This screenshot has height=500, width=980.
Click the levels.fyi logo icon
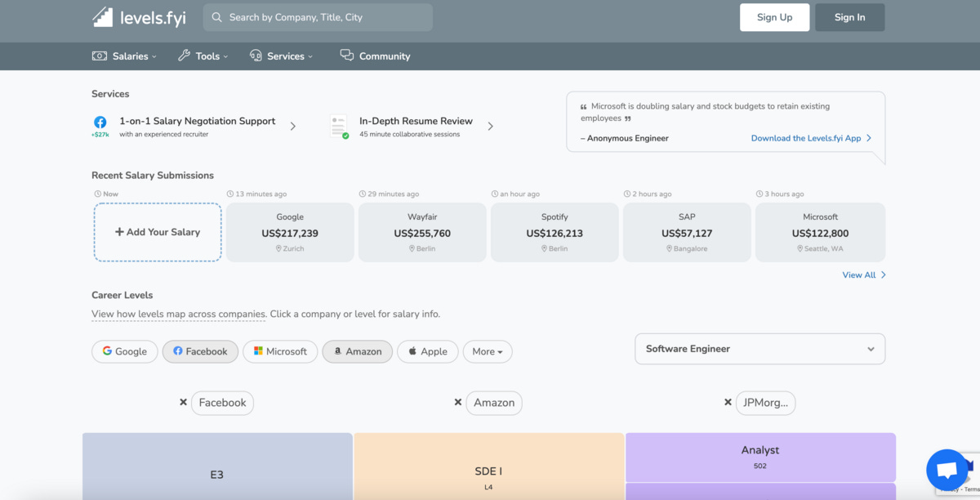click(103, 17)
